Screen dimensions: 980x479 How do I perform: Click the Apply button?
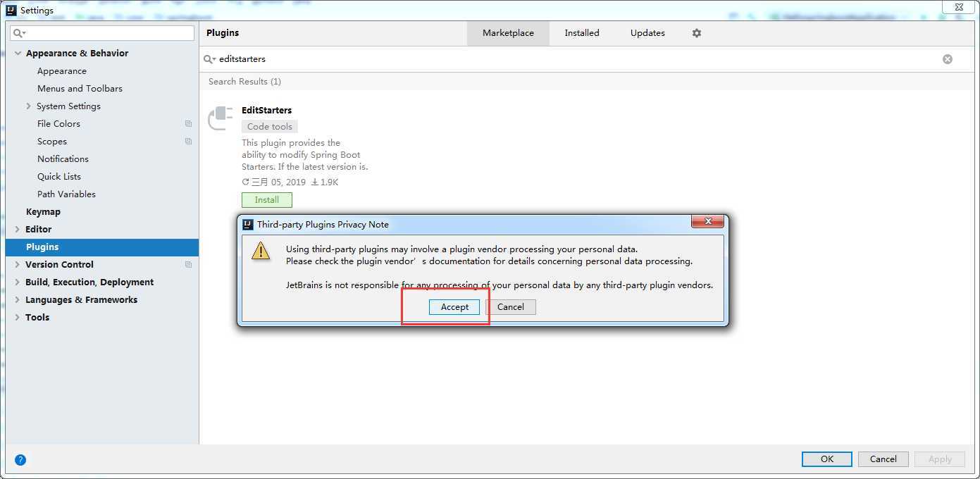click(940, 459)
